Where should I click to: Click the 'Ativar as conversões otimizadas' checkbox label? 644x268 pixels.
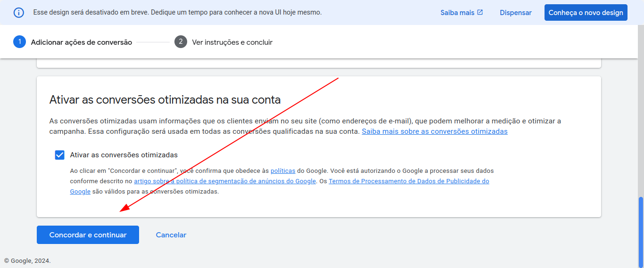point(124,155)
